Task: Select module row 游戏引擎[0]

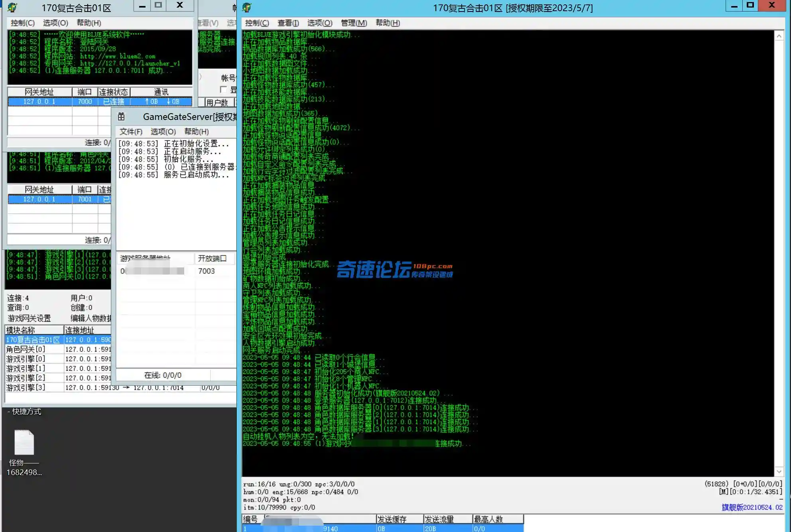Action: (58, 359)
